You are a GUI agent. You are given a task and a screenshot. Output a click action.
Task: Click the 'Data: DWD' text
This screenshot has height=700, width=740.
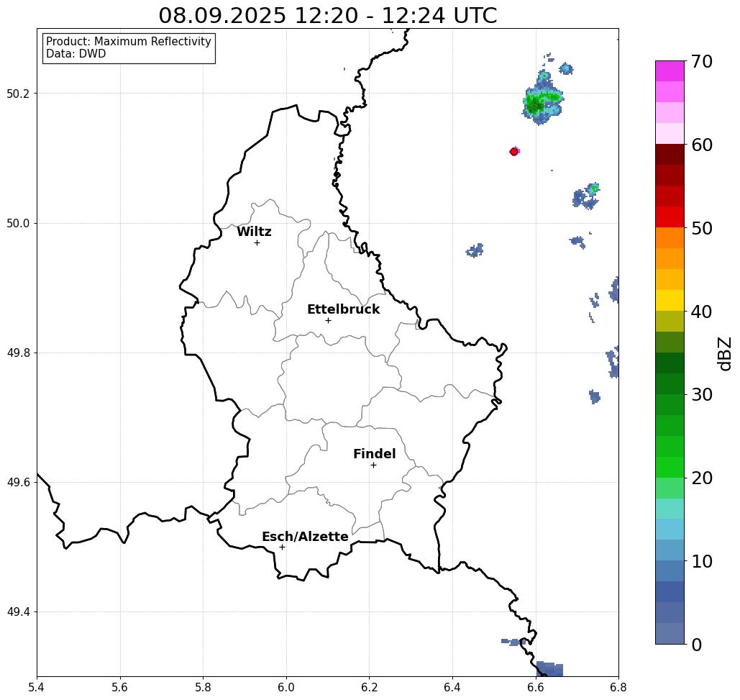click(x=76, y=54)
